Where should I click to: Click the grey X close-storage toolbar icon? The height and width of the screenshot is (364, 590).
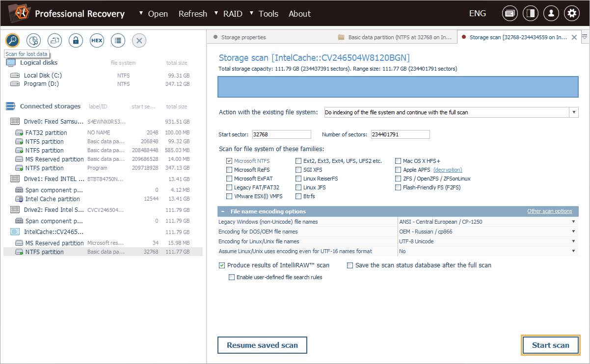pos(139,40)
